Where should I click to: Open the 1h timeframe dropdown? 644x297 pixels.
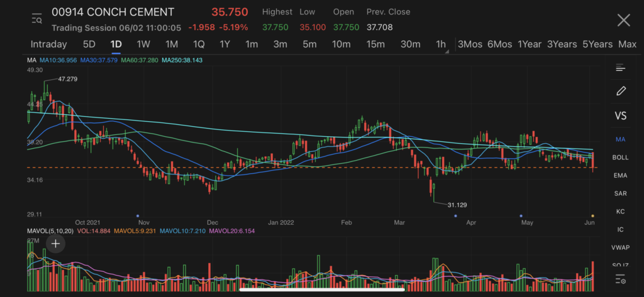pyautogui.click(x=441, y=45)
